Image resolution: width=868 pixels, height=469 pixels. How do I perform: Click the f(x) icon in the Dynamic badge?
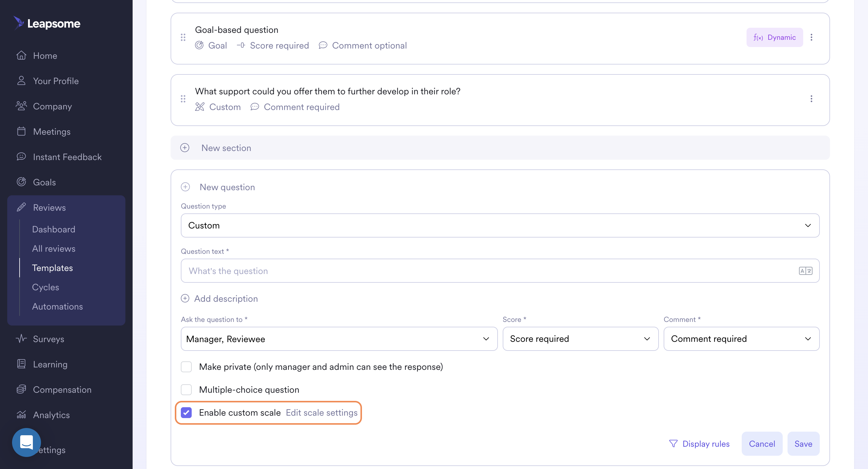coord(758,37)
